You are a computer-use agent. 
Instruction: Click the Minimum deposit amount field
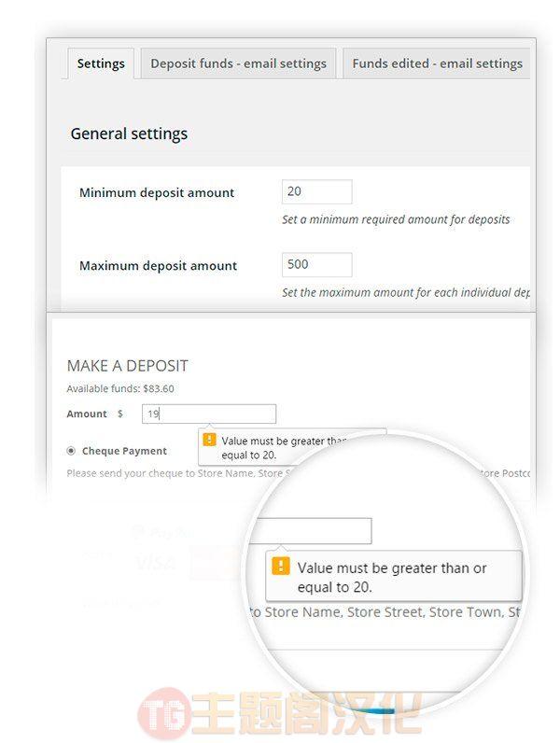point(317,191)
